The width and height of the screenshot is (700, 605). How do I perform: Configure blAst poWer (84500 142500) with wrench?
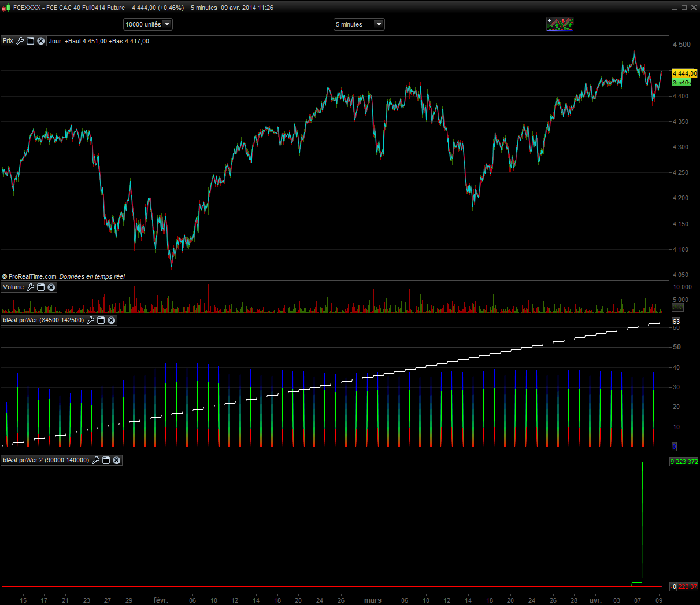[x=91, y=320]
